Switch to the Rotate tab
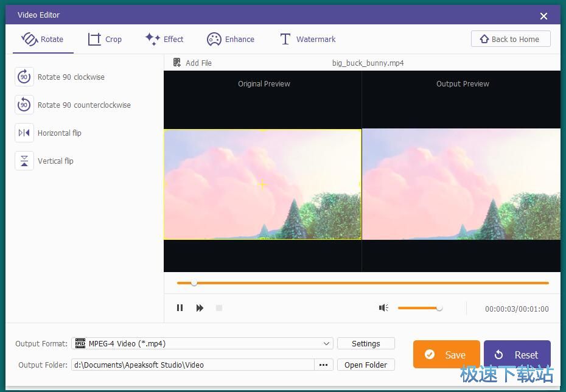The image size is (566, 392). [43, 39]
